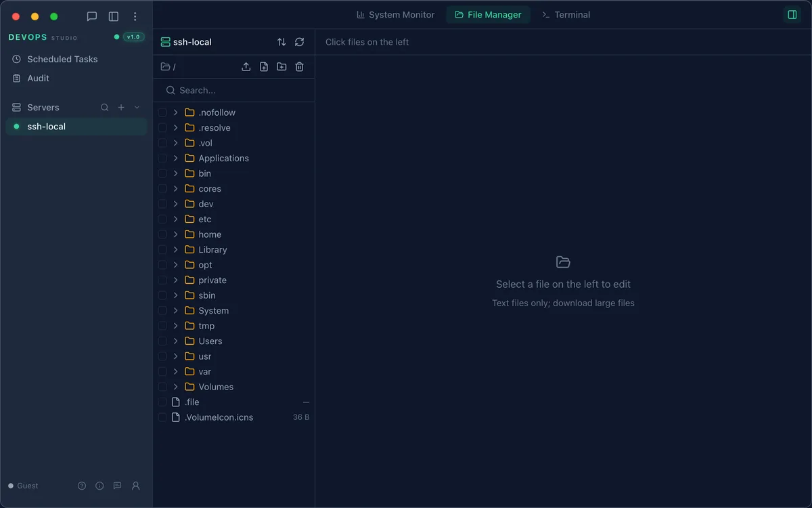Select the ssh-local server in sidebar
This screenshot has height=508, width=812.
76,127
